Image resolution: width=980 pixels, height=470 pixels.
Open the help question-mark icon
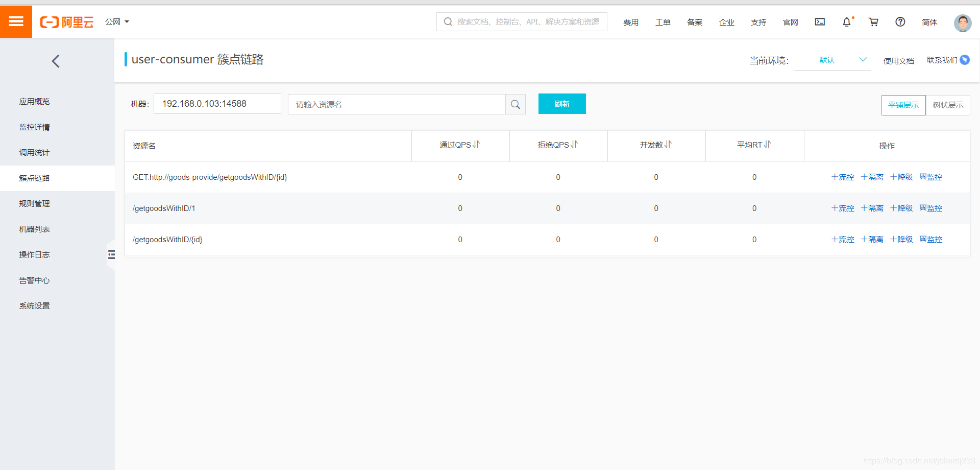[x=900, y=22]
